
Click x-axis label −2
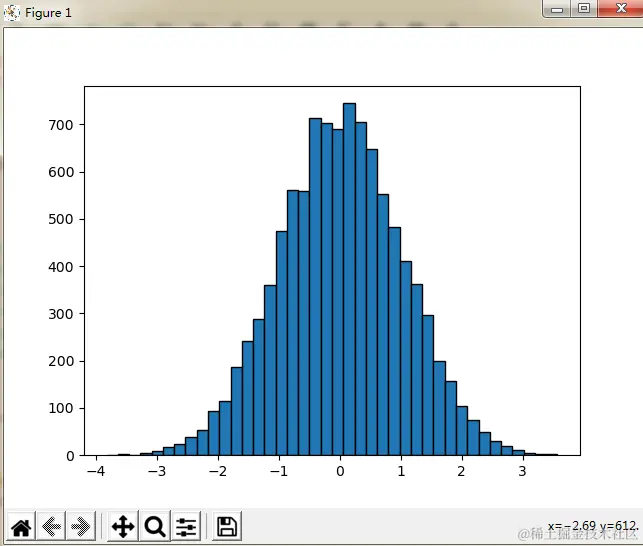click(218, 471)
